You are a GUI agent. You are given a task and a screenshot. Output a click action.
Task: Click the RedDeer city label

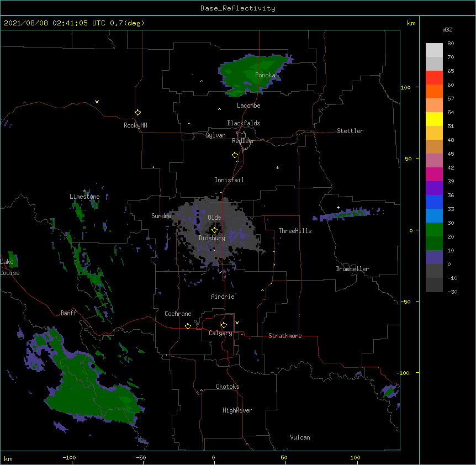coord(243,141)
